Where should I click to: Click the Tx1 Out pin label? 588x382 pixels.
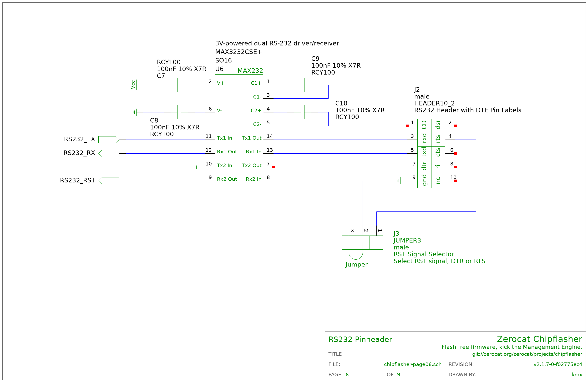point(252,138)
